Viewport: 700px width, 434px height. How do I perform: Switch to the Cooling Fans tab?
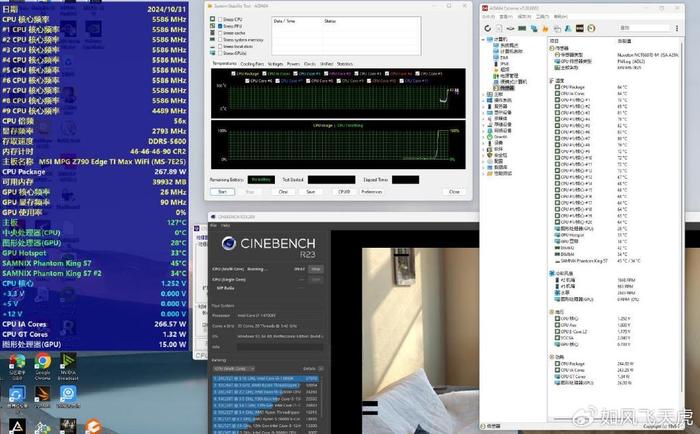pyautogui.click(x=252, y=64)
